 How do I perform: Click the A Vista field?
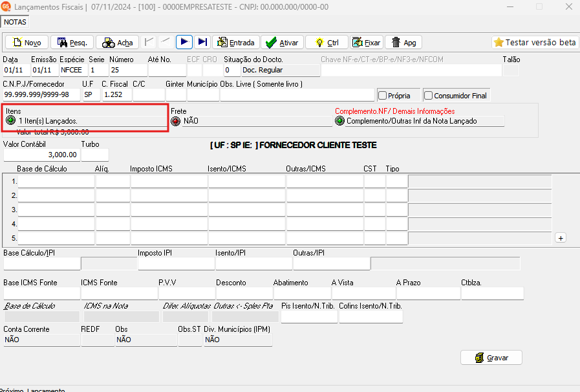pyautogui.click(x=364, y=293)
